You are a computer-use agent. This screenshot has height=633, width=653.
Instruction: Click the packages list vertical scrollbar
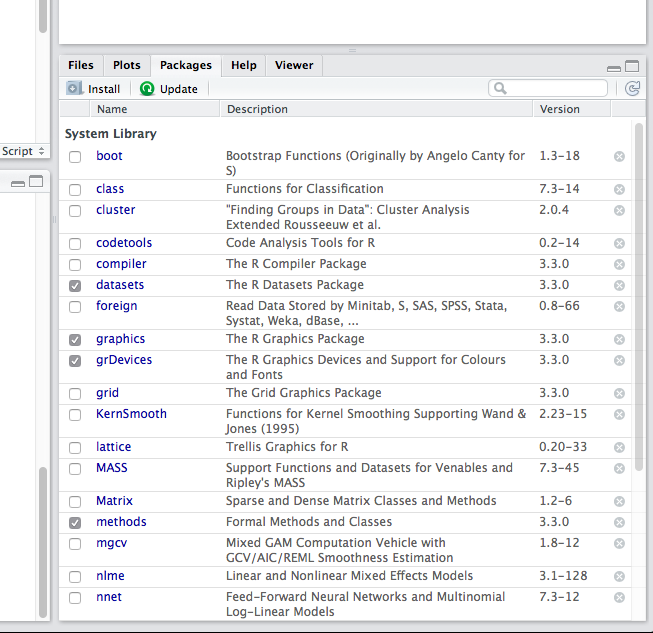click(x=639, y=300)
